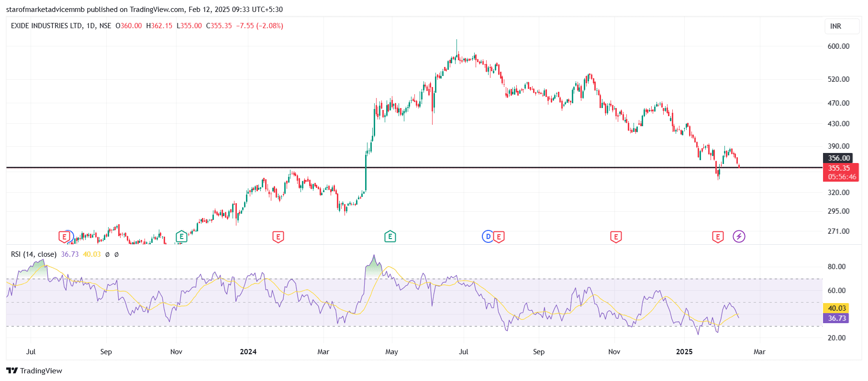Viewport: 868px width, 381px height.
Task: Click the yellow 40.03 label on the RSI axis
Action: tap(837, 308)
